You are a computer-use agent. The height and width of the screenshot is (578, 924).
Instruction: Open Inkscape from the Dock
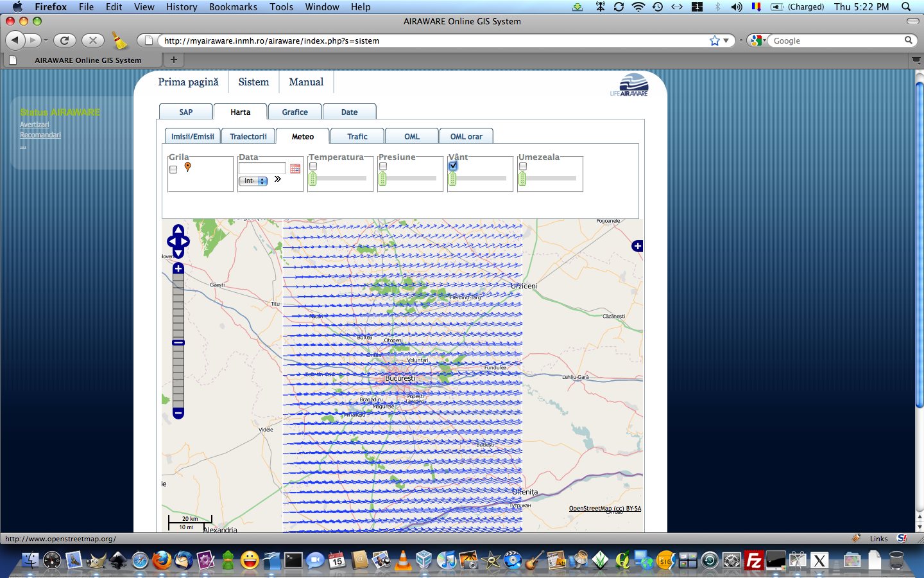(118, 561)
